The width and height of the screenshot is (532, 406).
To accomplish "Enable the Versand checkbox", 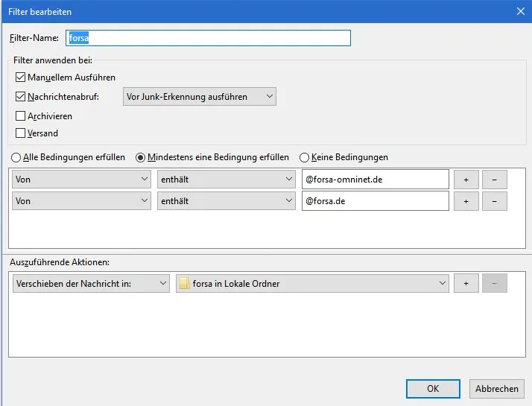I will 20,133.
